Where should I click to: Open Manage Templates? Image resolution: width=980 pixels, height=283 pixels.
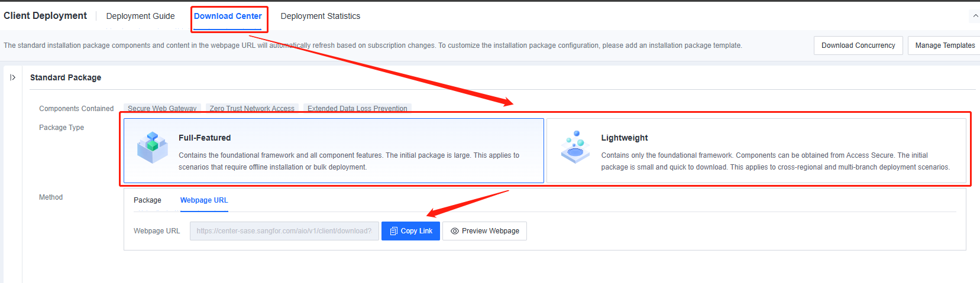945,45
